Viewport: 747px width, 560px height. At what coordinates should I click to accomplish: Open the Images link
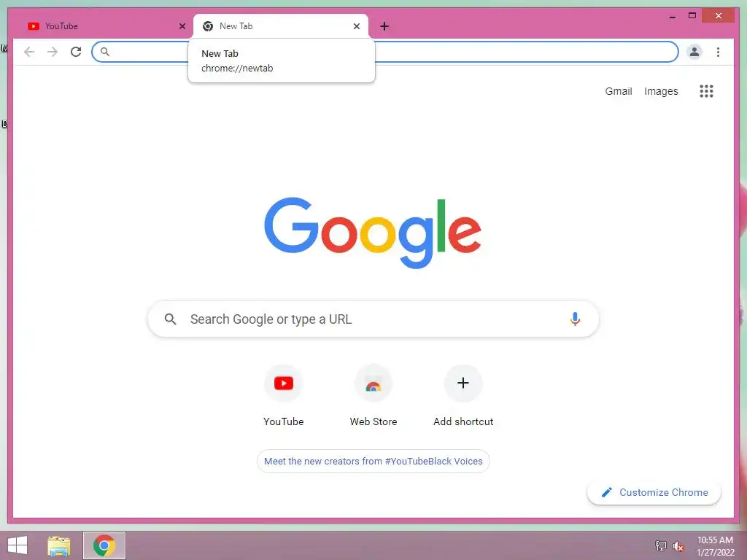coord(661,91)
